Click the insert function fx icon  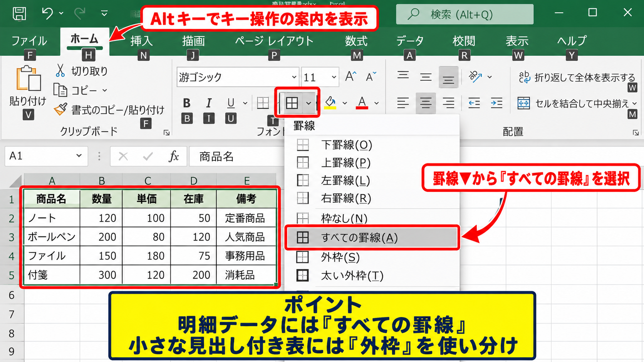tap(174, 156)
